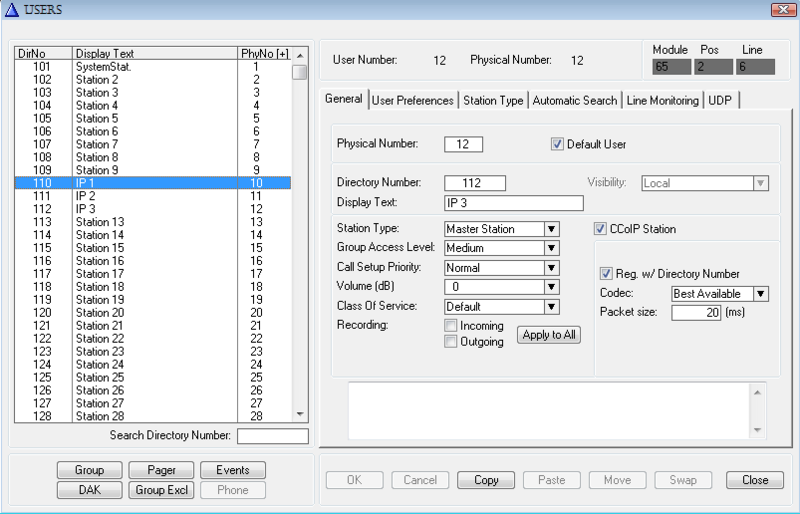Close the USERS window with X
Image resolution: width=800 pixels, height=514 pixels.
(x=783, y=9)
